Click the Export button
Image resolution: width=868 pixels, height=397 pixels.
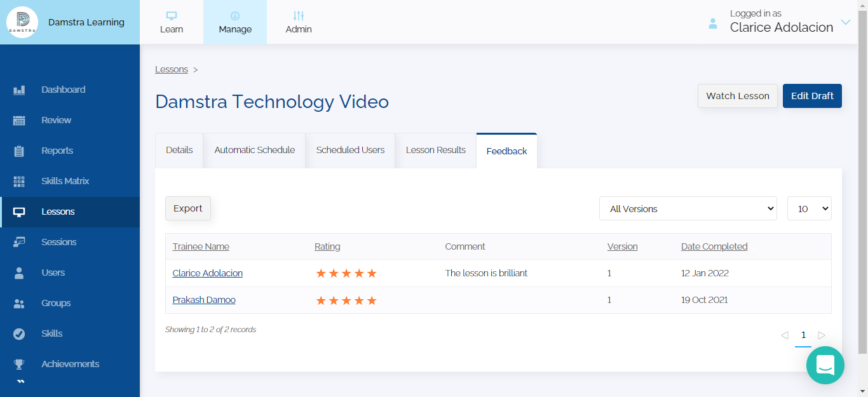pos(188,208)
